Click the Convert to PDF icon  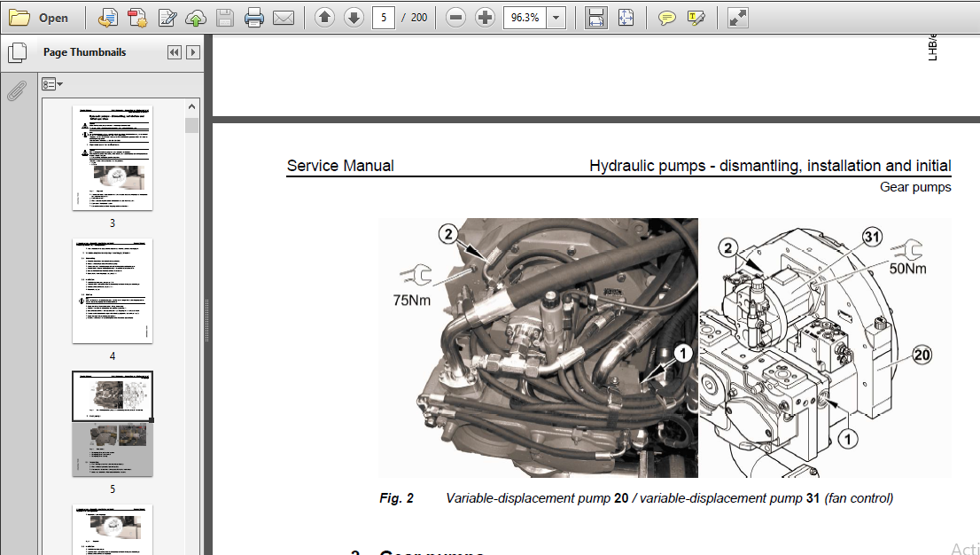pyautogui.click(x=137, y=18)
